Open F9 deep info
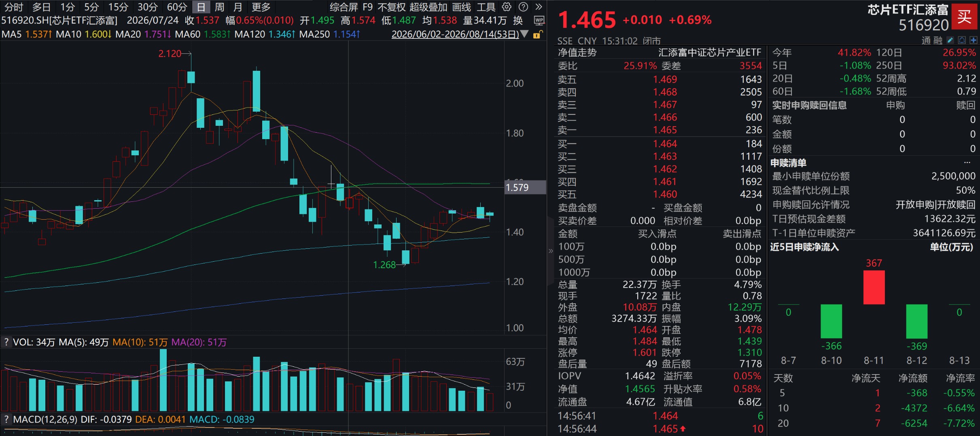This screenshot has width=980, height=436. tap(367, 7)
